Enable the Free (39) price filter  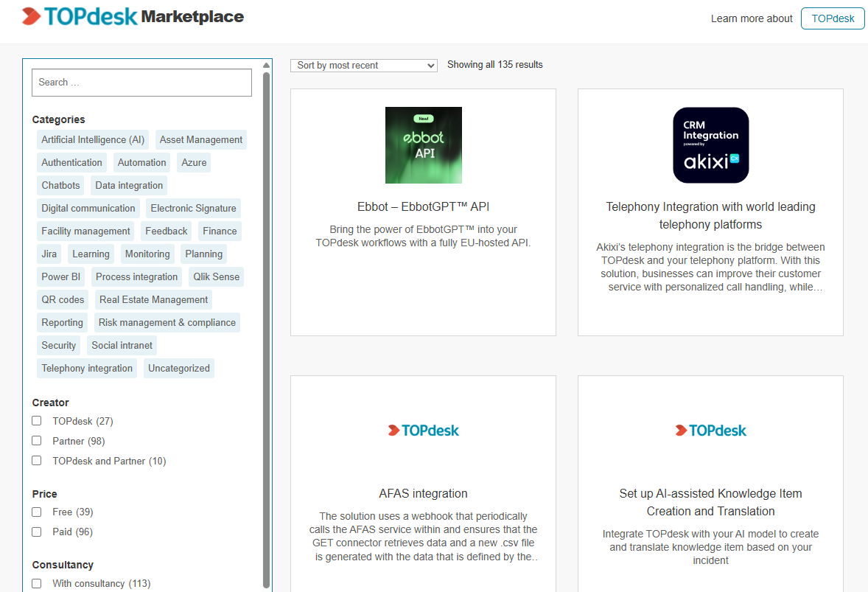pos(37,512)
